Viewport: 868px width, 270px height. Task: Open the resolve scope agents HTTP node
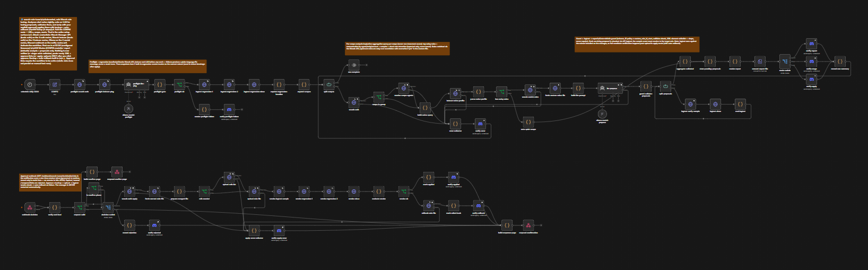point(404,89)
